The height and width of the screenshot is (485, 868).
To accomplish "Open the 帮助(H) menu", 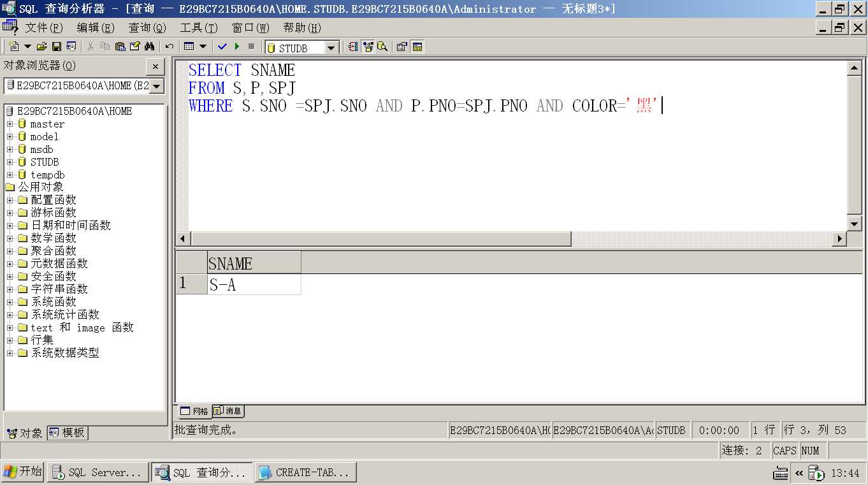I will coord(302,27).
